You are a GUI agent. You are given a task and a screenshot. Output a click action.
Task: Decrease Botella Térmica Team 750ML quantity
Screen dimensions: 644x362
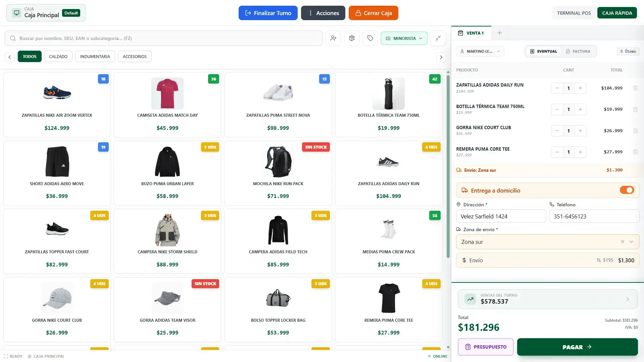pyautogui.click(x=557, y=109)
